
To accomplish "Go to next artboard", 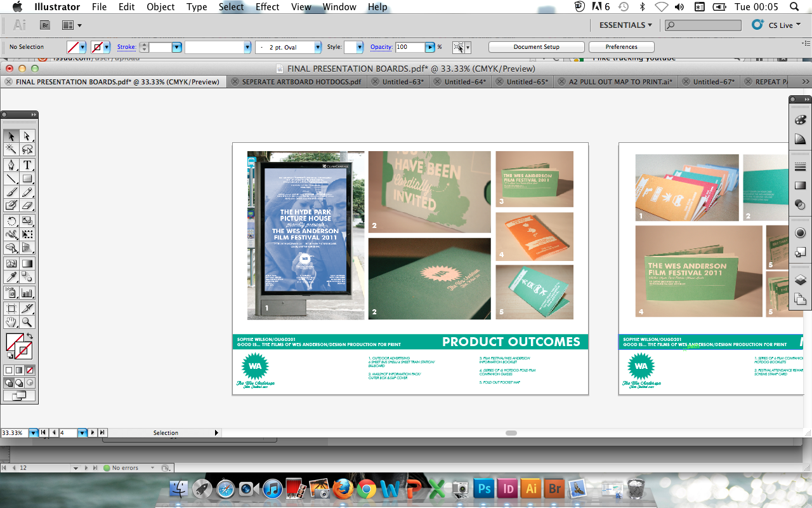I will click(x=93, y=432).
